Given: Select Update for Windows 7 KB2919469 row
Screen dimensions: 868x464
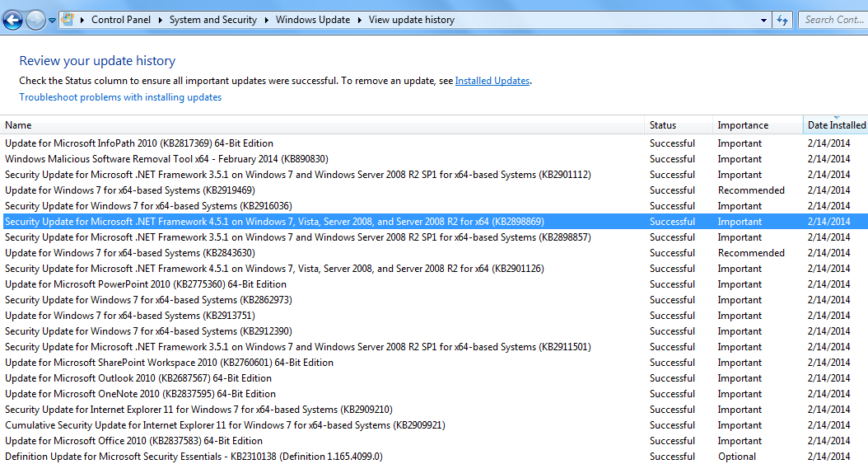Looking at the screenshot, I should [x=434, y=190].
